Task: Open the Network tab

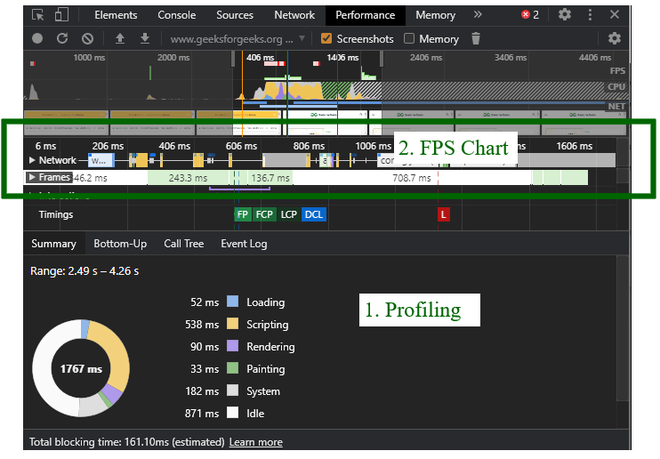Action: pyautogui.click(x=295, y=15)
